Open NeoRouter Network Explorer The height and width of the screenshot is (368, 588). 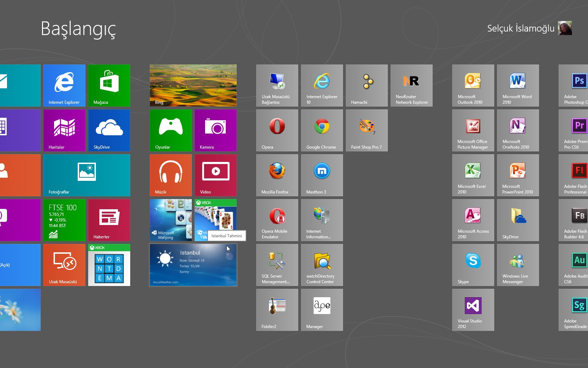[412, 86]
